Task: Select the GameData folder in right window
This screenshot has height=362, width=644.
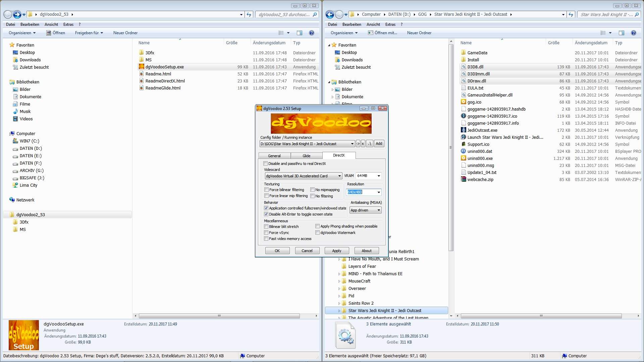Action: click(x=477, y=53)
